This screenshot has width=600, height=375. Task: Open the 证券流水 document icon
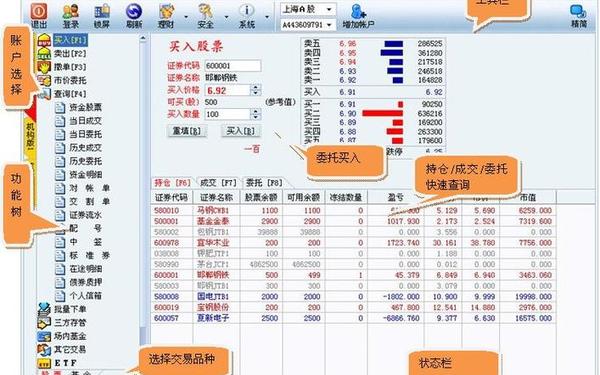tap(60, 215)
